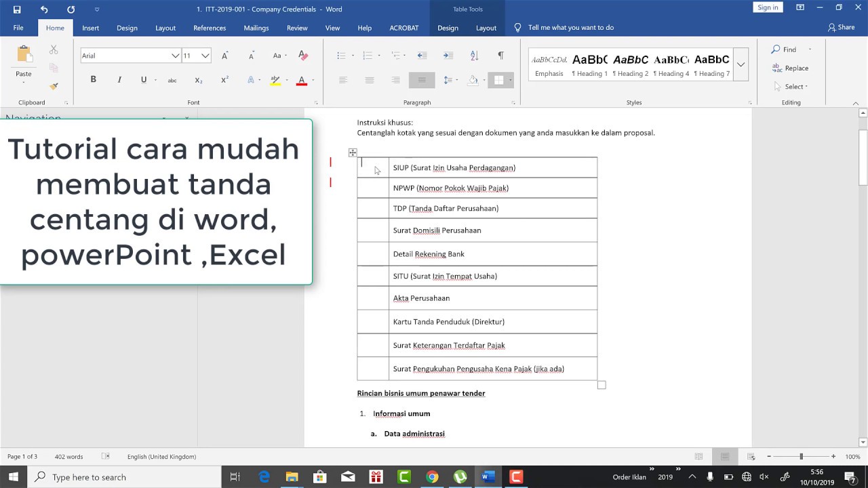868x488 pixels.
Task: Click the Increase Indent icon
Action: (448, 56)
